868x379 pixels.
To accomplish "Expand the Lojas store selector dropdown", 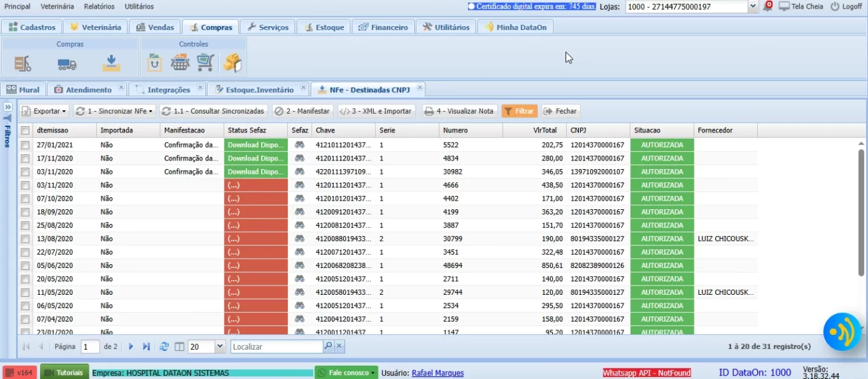I will (x=753, y=7).
